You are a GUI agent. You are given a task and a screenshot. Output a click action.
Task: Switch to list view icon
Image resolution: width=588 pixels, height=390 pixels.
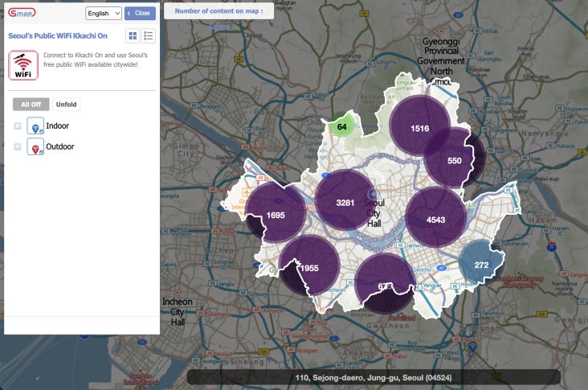pos(149,35)
